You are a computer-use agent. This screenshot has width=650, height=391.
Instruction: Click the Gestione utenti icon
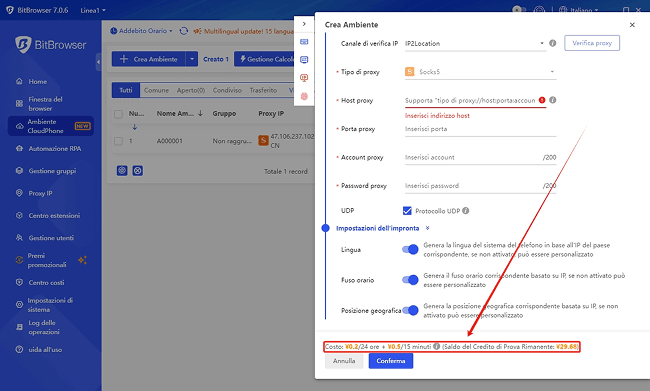click(19, 238)
